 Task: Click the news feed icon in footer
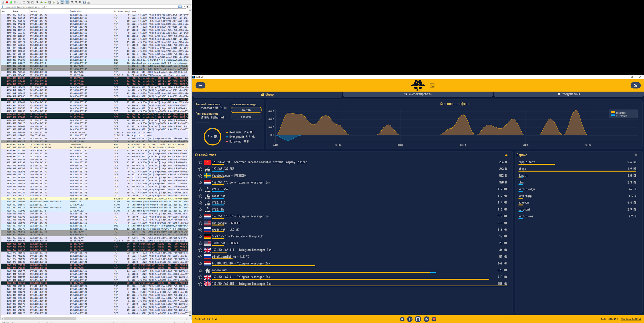tap(426, 319)
